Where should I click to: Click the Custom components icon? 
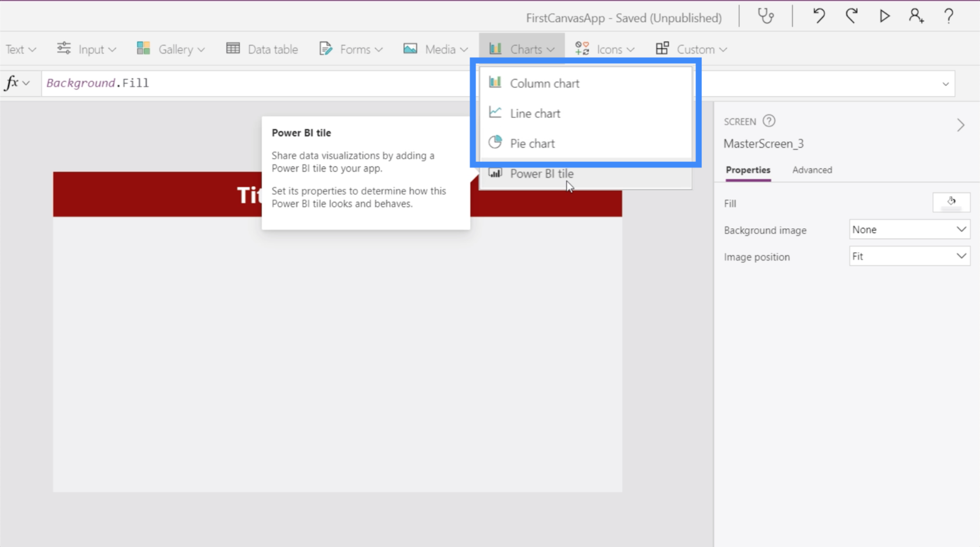(x=662, y=48)
